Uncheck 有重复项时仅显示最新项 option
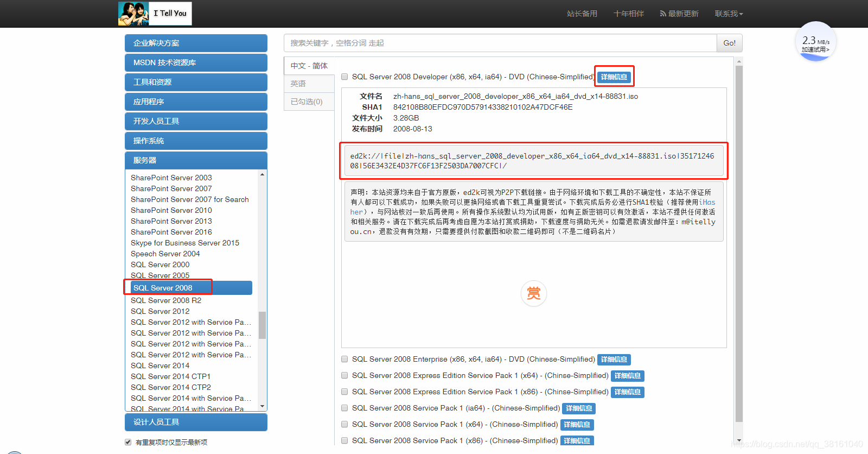The height and width of the screenshot is (454, 868). point(128,442)
